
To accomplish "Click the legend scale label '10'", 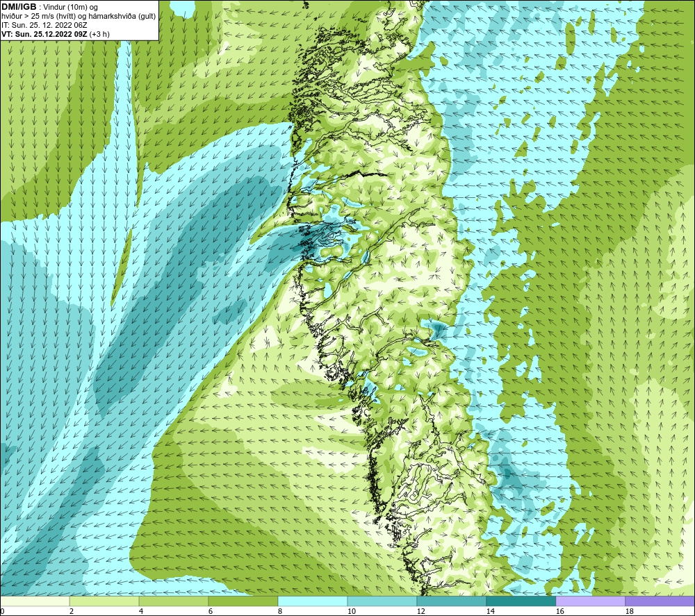I will coord(351,611).
